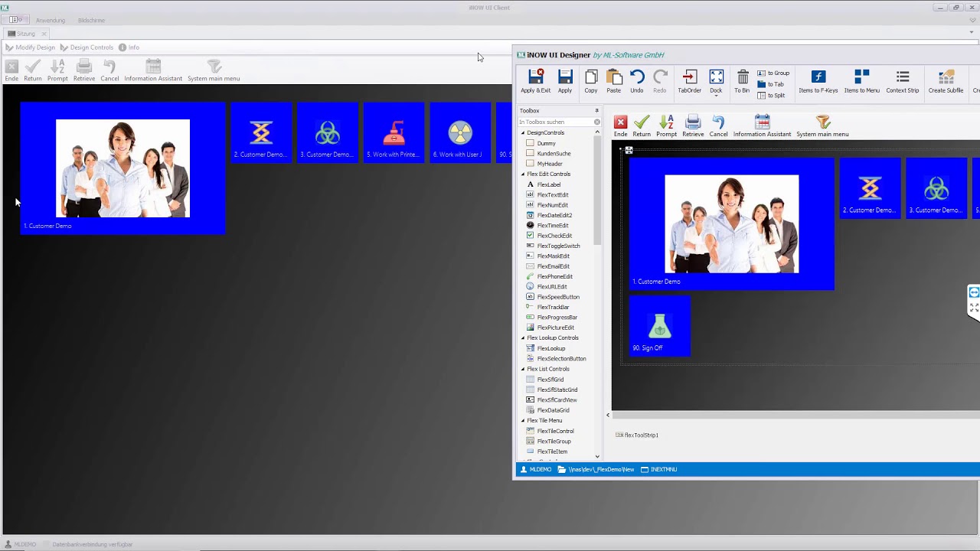Click the green Return checkmark in Designer preview
The height and width of the screenshot is (551, 980).
(642, 122)
